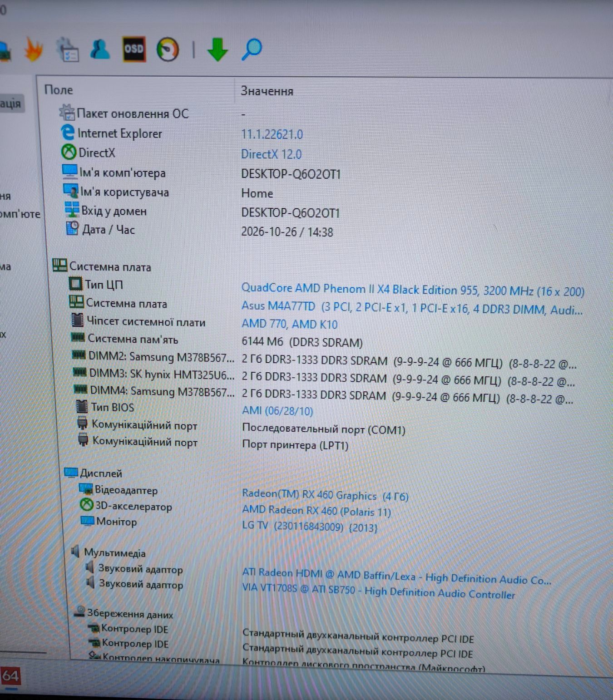Open the Internet Explorer version 11.1.22621.0 link
The image size is (613, 700).
pyautogui.click(x=272, y=134)
